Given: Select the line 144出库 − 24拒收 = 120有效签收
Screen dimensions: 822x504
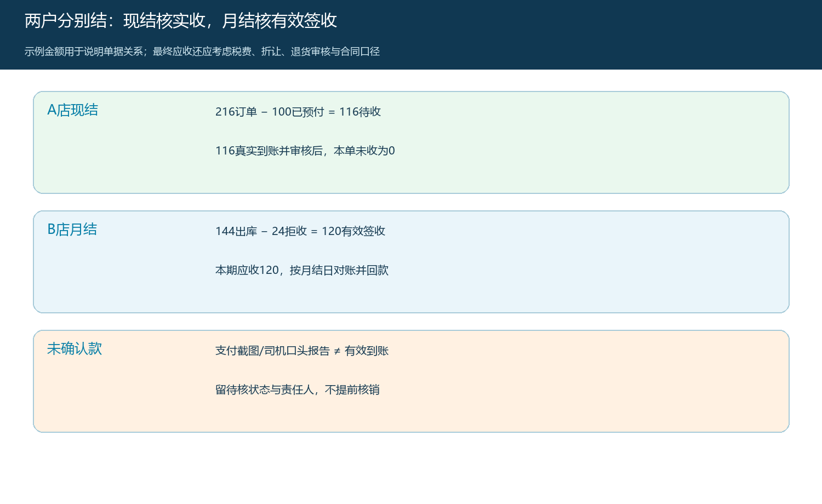Looking at the screenshot, I should (x=300, y=231).
